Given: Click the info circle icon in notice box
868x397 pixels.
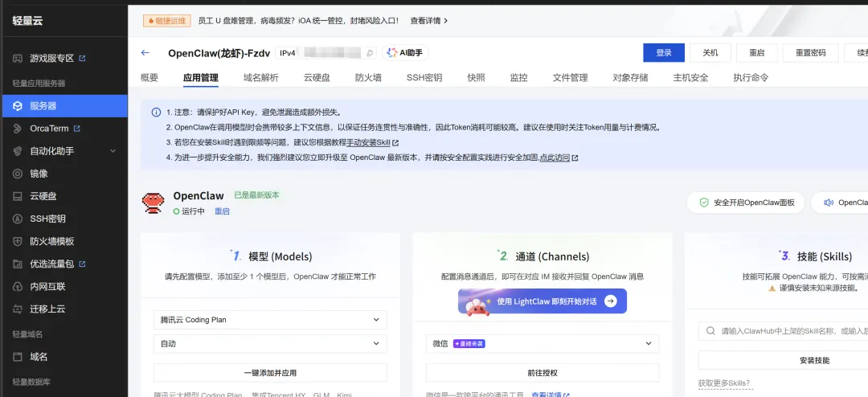Looking at the screenshot, I should [157, 113].
